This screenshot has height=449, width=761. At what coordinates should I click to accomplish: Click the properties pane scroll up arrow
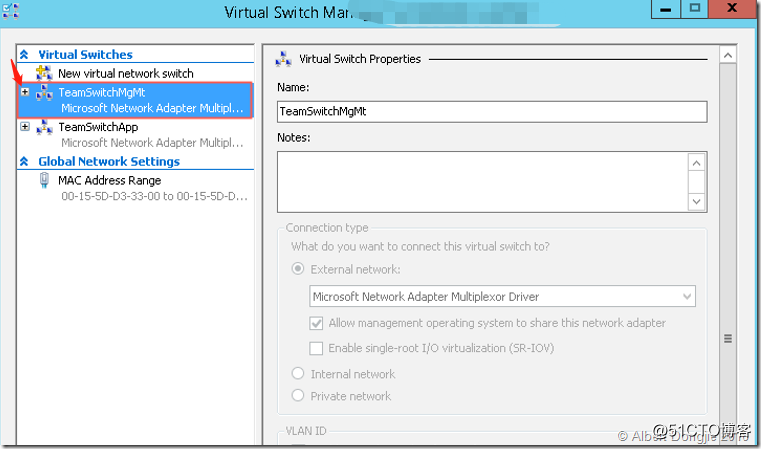(x=728, y=55)
